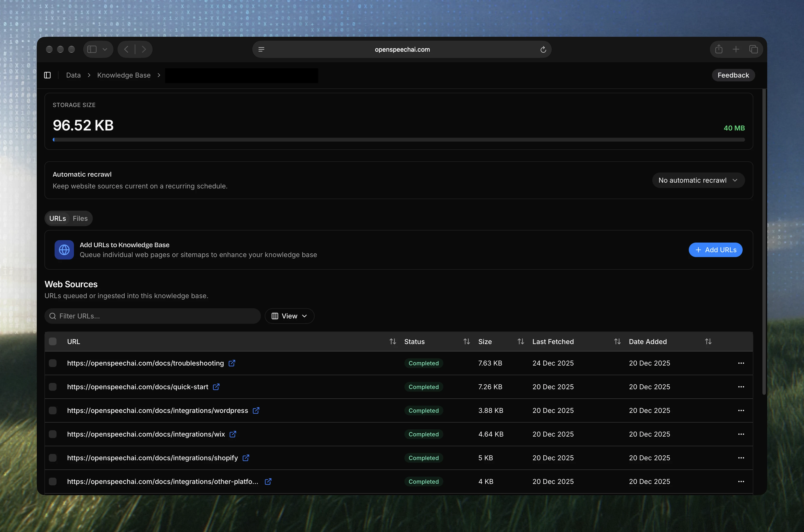Show tab overview icon

coord(754,49)
